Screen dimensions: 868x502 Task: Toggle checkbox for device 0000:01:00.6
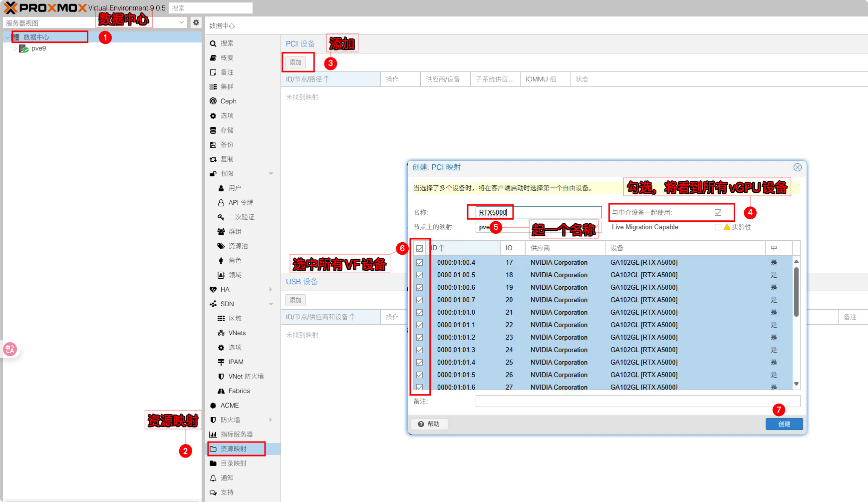(x=419, y=287)
